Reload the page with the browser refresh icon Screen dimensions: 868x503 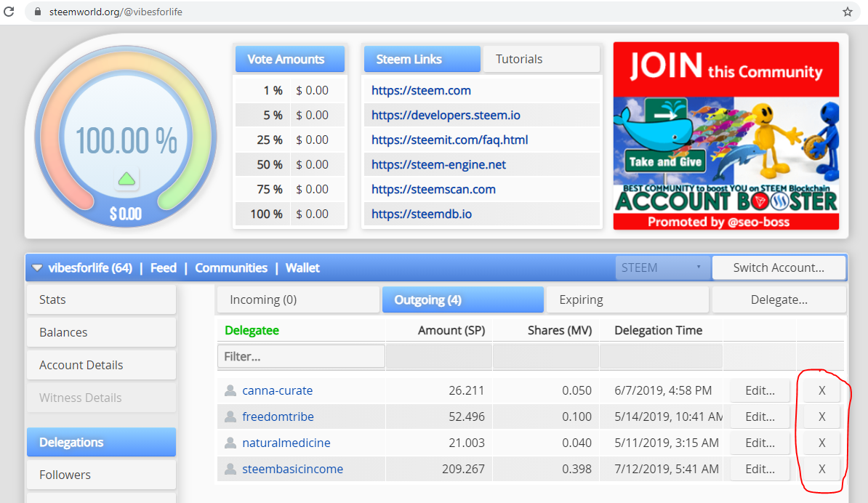(9, 12)
